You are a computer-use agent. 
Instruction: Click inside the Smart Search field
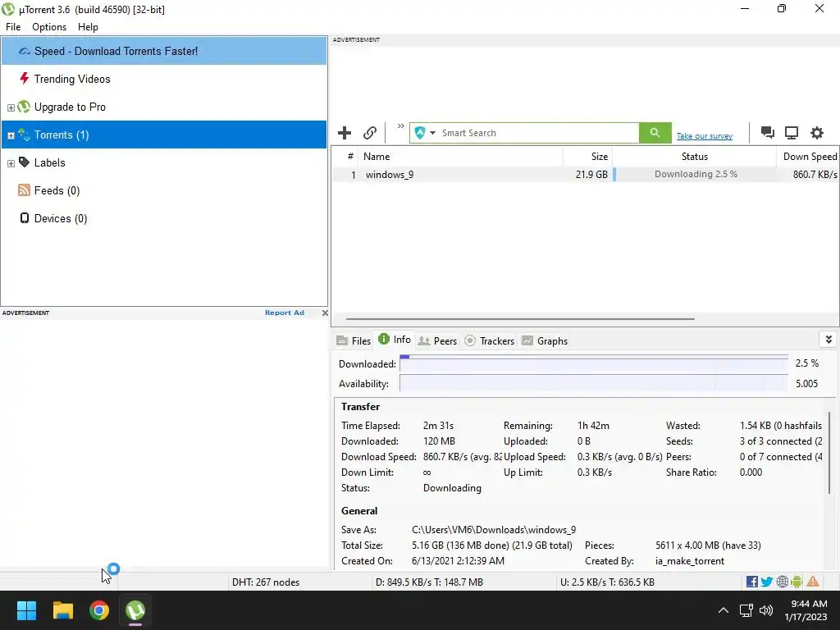(x=538, y=133)
